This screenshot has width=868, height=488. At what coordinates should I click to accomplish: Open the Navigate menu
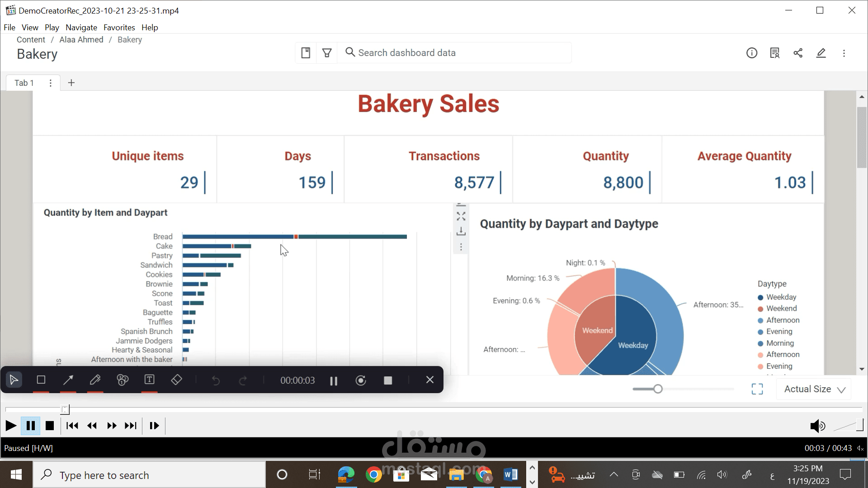(x=81, y=28)
